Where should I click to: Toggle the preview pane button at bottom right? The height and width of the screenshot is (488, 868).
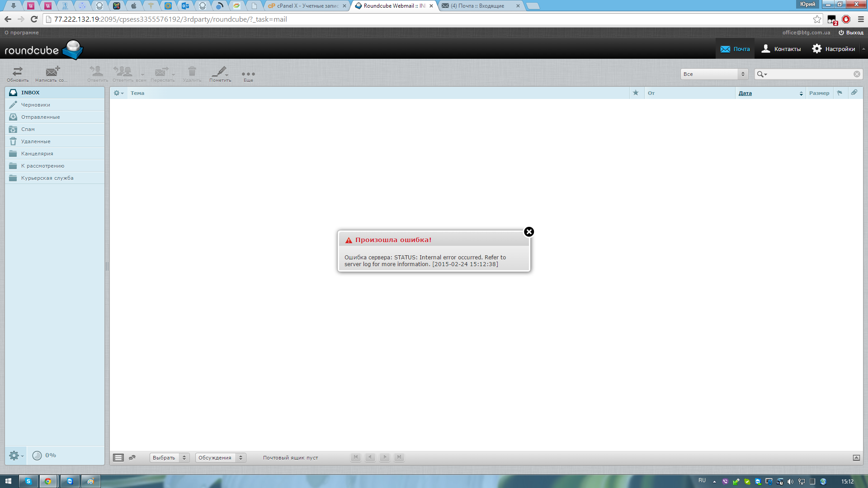pyautogui.click(x=856, y=458)
